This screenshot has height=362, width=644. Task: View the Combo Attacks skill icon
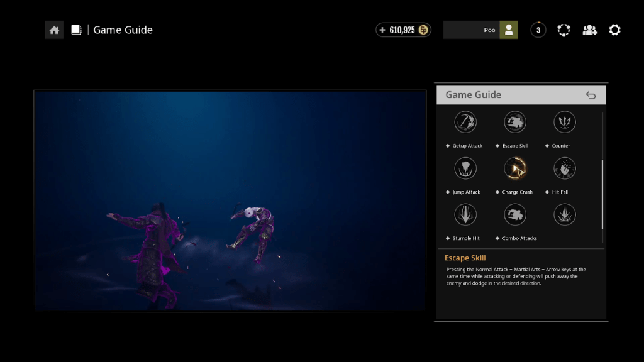[515, 215]
